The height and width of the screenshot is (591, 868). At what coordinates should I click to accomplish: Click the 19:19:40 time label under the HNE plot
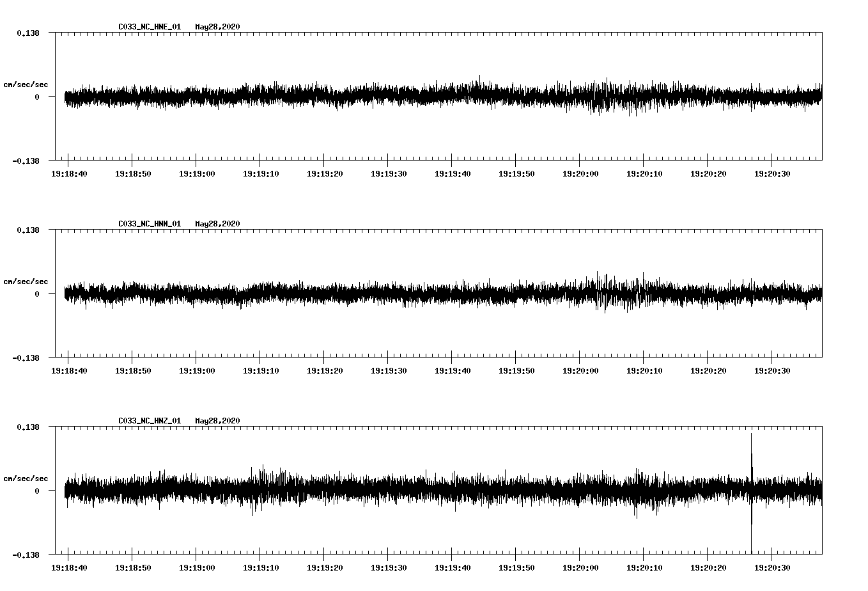pyautogui.click(x=453, y=173)
